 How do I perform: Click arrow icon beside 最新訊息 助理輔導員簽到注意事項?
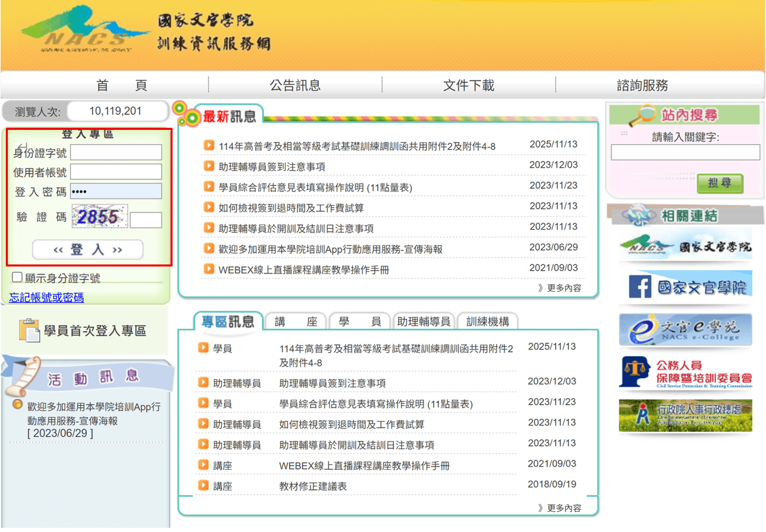pyautogui.click(x=208, y=166)
